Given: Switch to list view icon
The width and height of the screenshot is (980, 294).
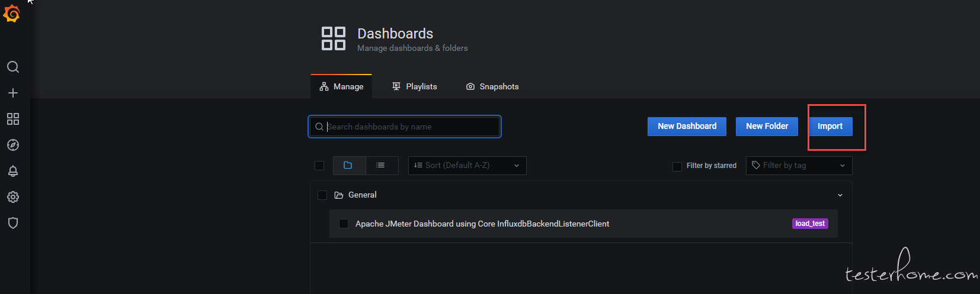Looking at the screenshot, I should click(382, 166).
